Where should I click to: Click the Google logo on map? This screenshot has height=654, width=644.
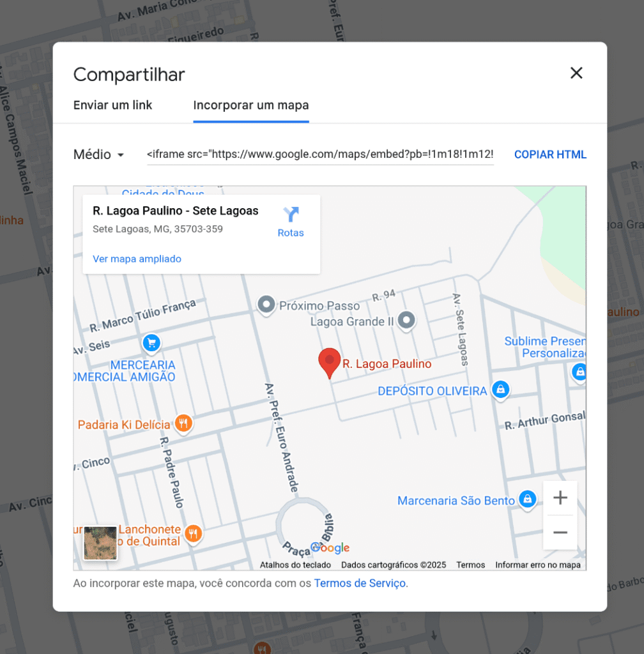click(x=330, y=547)
